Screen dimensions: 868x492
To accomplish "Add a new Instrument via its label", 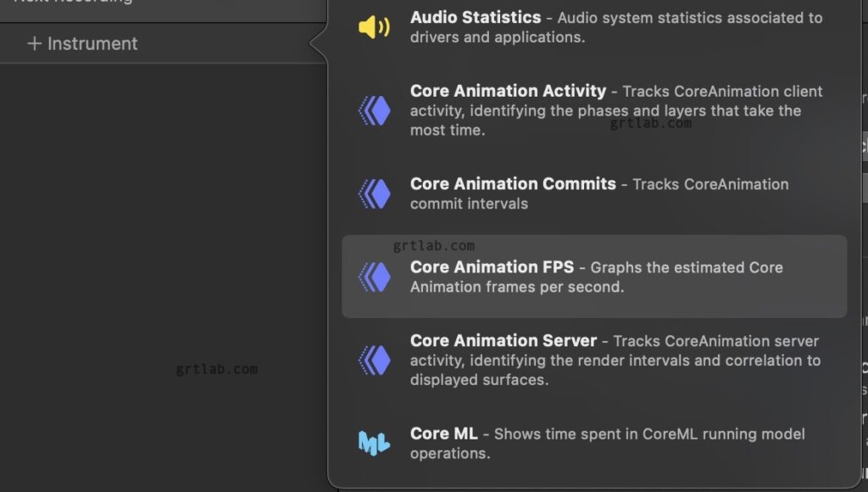I will [x=92, y=43].
